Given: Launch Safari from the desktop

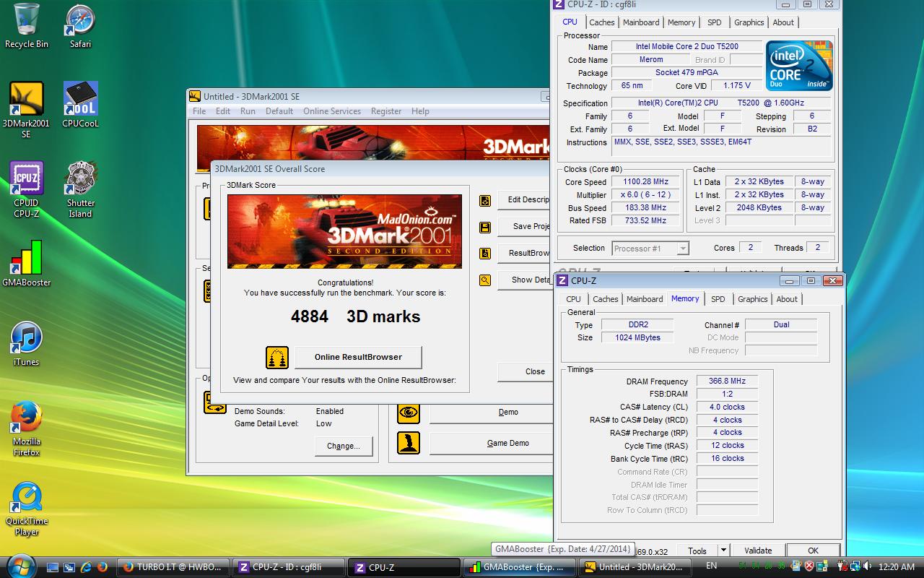Looking at the screenshot, I should pos(80,26).
